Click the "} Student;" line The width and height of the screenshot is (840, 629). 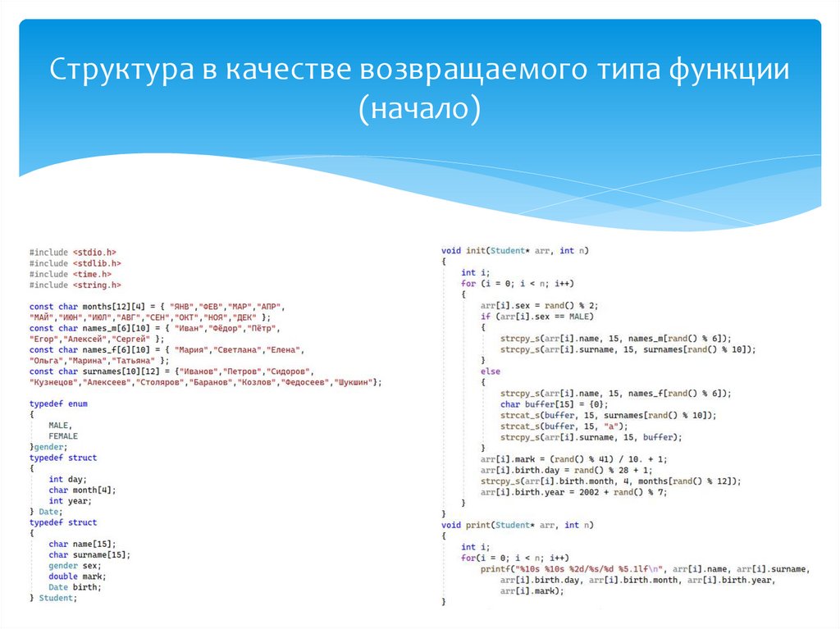(x=53, y=598)
